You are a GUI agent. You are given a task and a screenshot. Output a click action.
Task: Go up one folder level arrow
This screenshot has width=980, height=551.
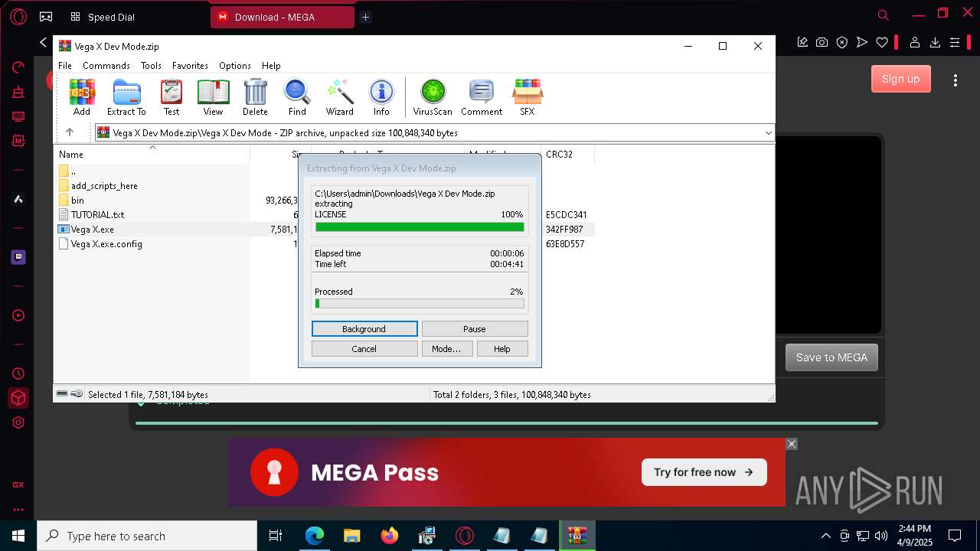point(70,132)
